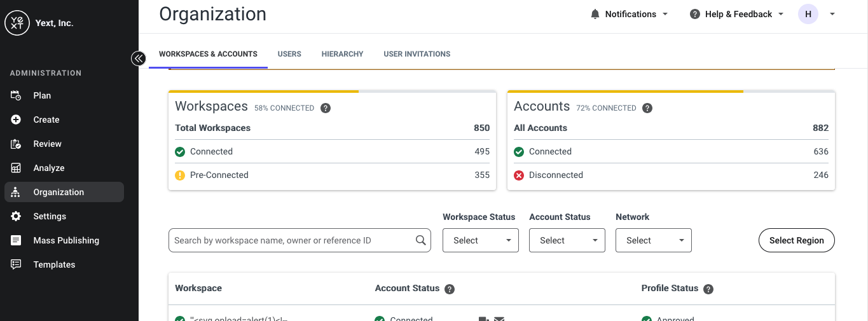Viewport: 868px width, 321px height.
Task: Click the Yext logo icon
Action: (x=17, y=23)
